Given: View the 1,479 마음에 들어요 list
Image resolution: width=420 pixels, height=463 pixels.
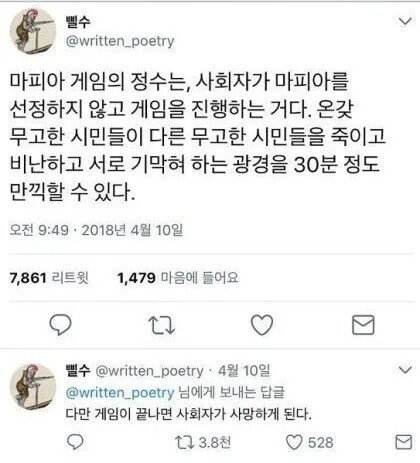Looking at the screenshot, I should 178,277.
